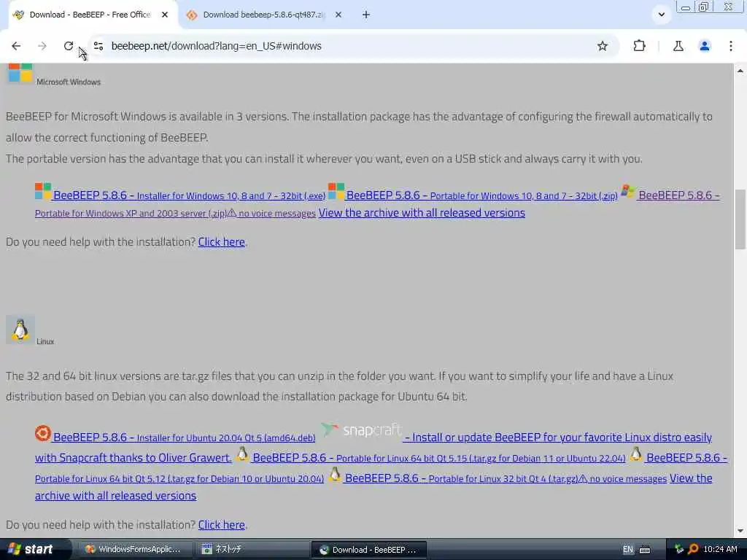The width and height of the screenshot is (747, 560).
Task: Click the Microsoft Windows logo icon
Action: point(20,73)
